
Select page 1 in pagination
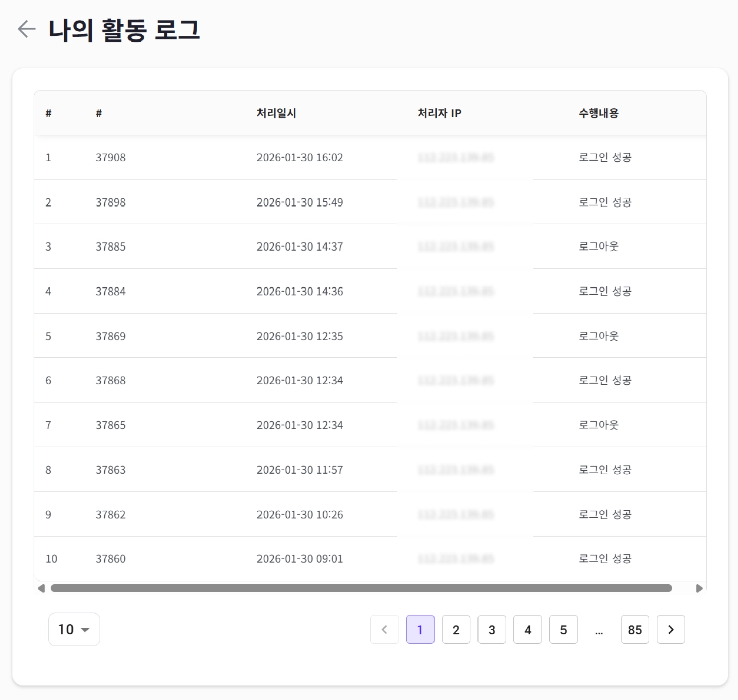420,630
